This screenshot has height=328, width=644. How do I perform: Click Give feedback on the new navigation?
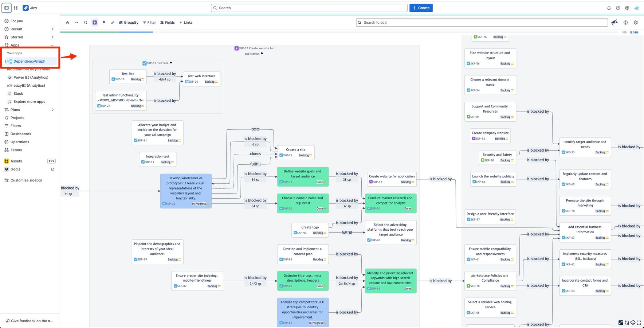pyautogui.click(x=30, y=321)
